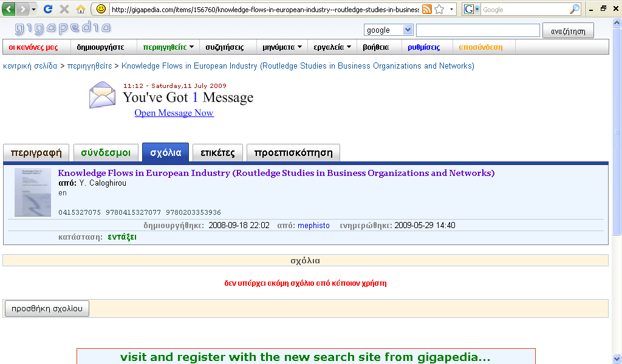622x364 pixels.
Task: Click the smiley site icon in address bar
Action: click(101, 8)
